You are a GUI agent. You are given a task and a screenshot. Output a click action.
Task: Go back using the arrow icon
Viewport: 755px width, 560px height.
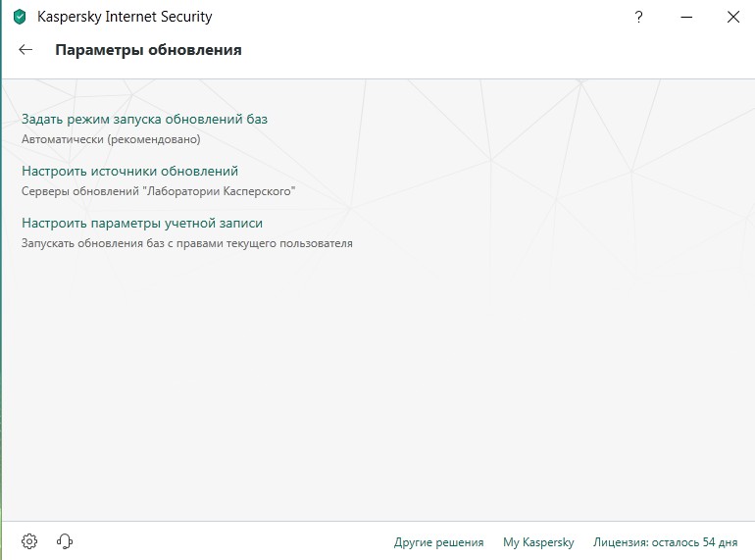click(26, 50)
